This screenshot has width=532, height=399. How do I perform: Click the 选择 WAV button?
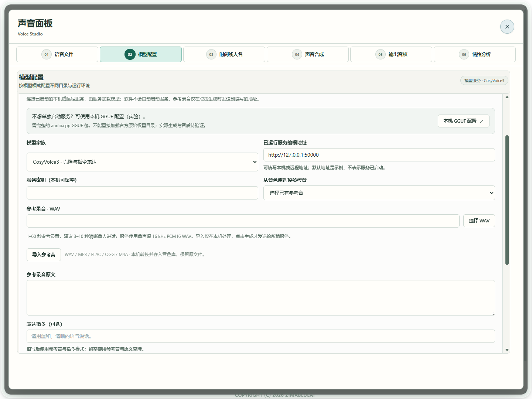479,221
